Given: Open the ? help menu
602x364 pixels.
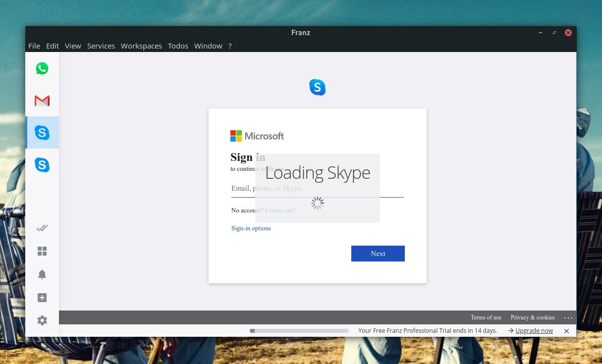Looking at the screenshot, I should coord(230,46).
